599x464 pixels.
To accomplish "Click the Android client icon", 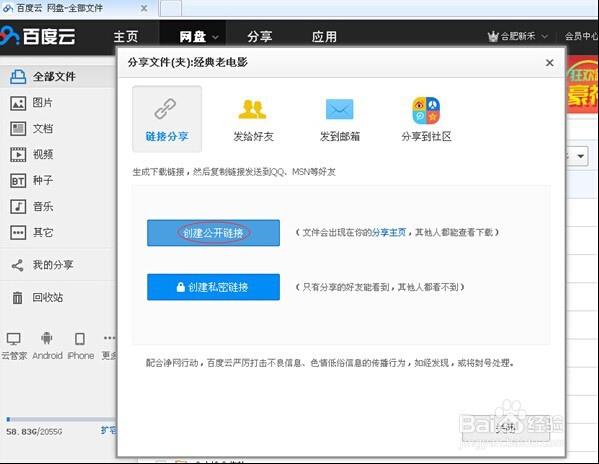I will (47, 338).
